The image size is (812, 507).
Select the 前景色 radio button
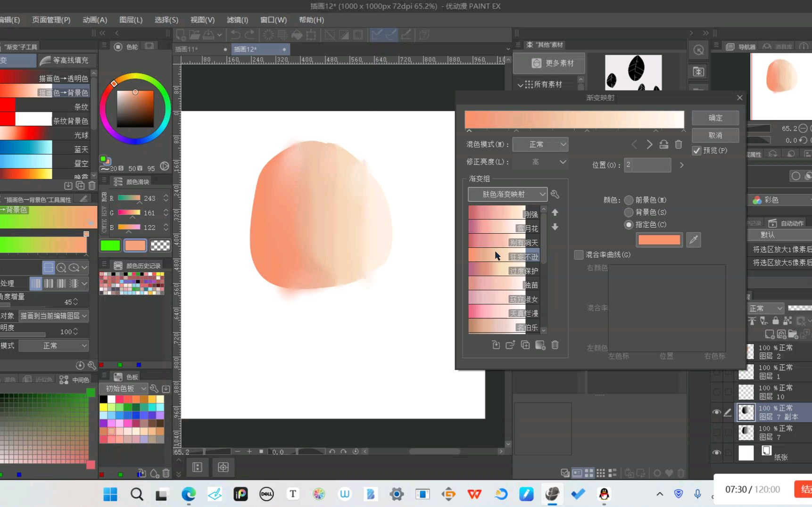pos(629,200)
